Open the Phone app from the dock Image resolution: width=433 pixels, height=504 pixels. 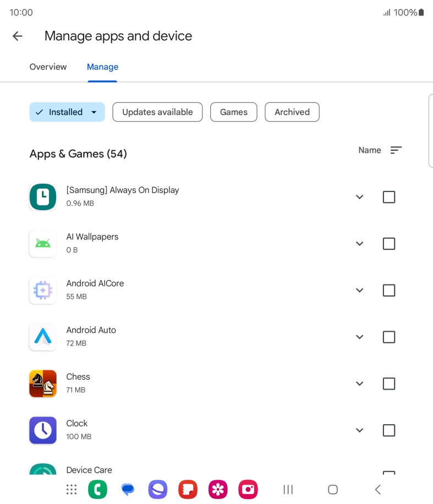pos(97,489)
